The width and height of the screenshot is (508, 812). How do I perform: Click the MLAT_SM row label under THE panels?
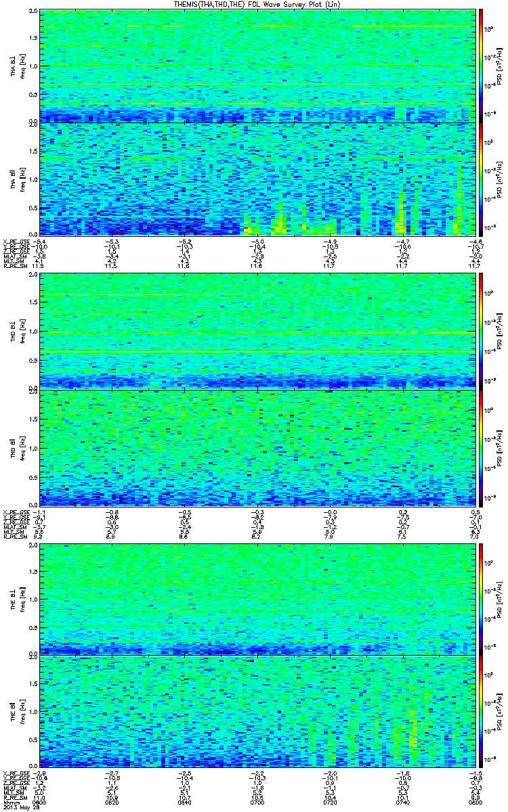point(14,788)
